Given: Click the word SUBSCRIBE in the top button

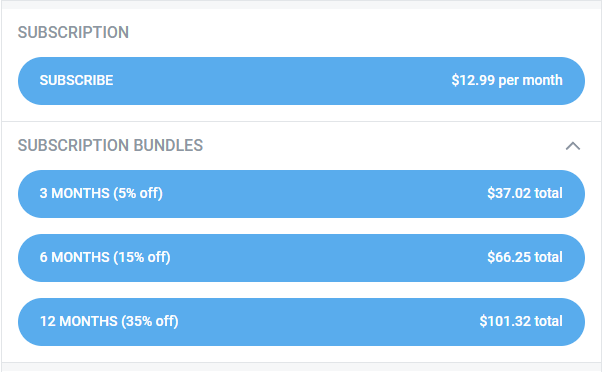Looking at the screenshot, I should [x=76, y=81].
